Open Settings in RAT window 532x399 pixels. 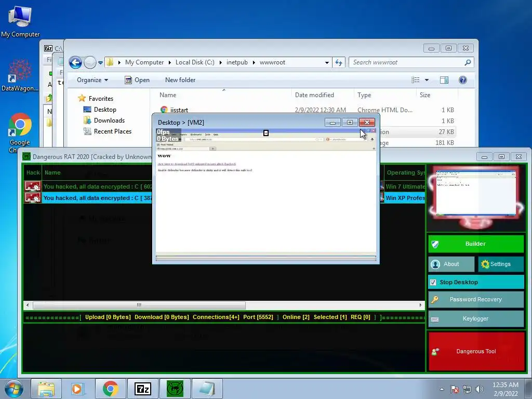tap(501, 264)
